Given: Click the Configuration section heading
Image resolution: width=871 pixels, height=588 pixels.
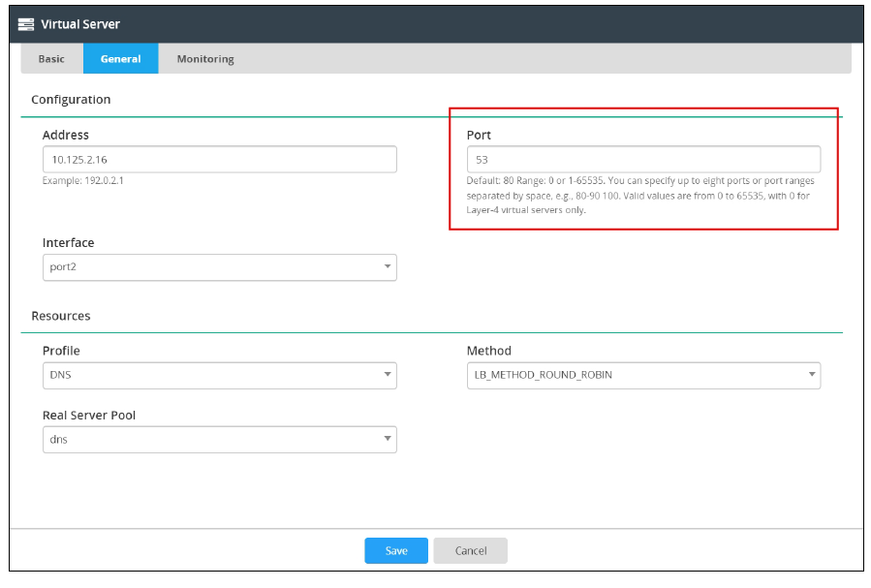Looking at the screenshot, I should click(71, 100).
